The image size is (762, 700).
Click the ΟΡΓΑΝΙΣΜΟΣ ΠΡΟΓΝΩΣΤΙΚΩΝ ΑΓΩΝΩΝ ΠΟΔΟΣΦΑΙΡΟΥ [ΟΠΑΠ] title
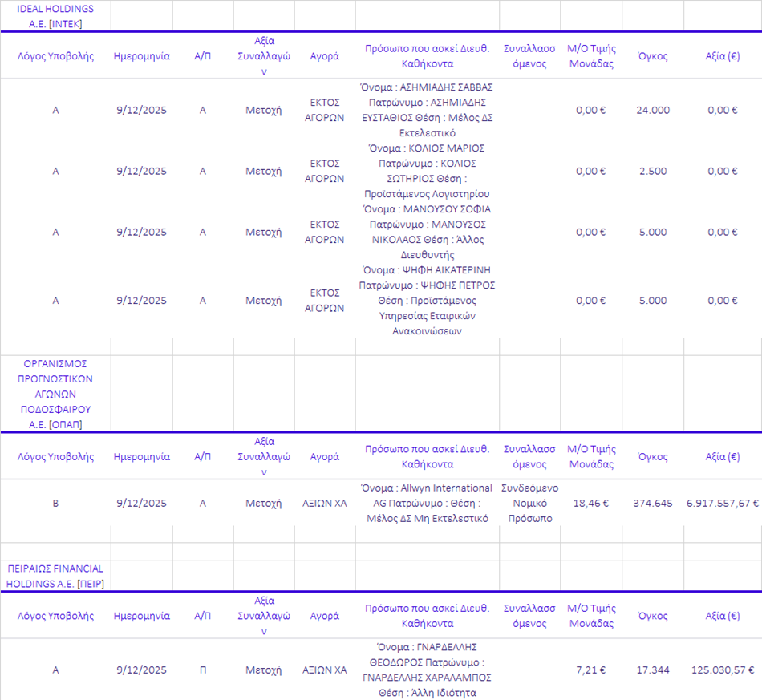[55, 394]
